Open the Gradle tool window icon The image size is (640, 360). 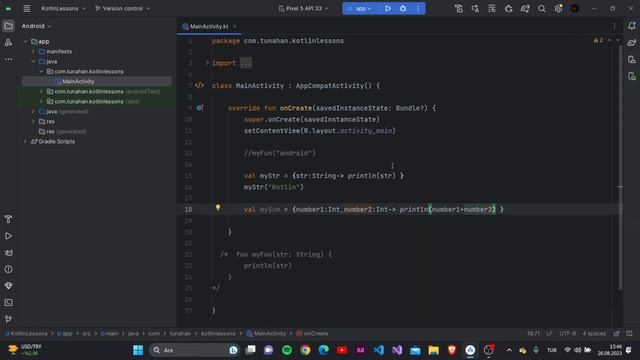point(632,43)
